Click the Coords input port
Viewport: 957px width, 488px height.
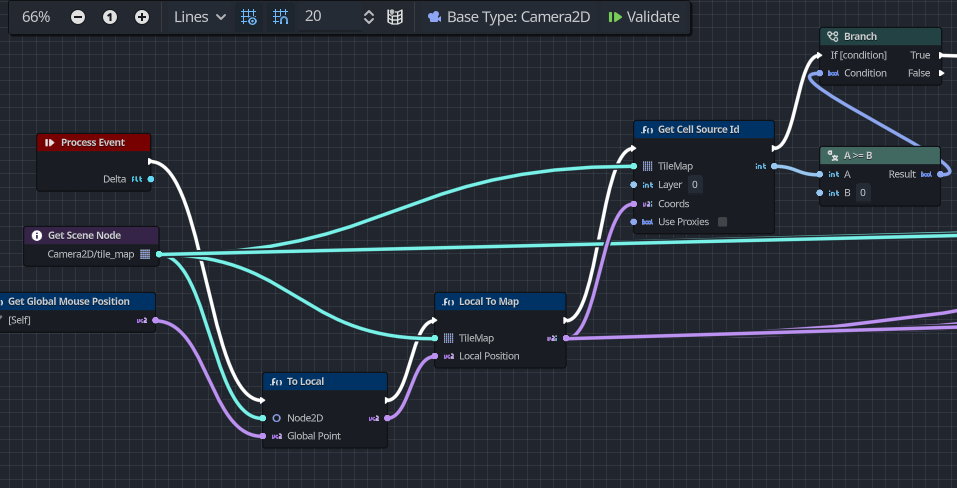click(x=634, y=204)
